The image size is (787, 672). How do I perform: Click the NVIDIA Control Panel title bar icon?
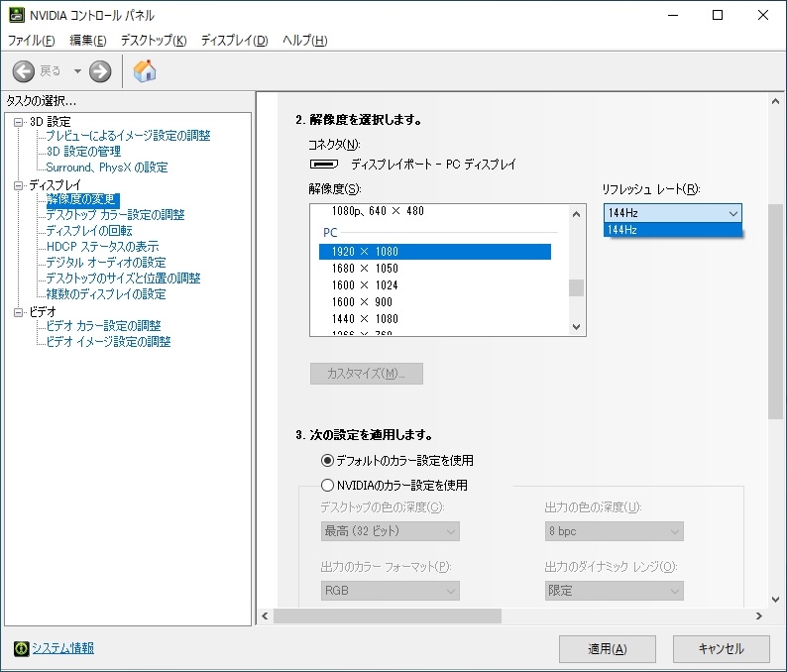(x=17, y=15)
